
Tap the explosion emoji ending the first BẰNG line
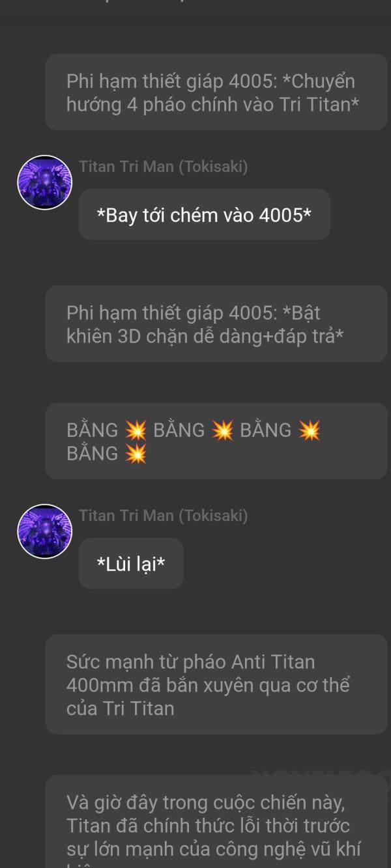[x=309, y=430]
